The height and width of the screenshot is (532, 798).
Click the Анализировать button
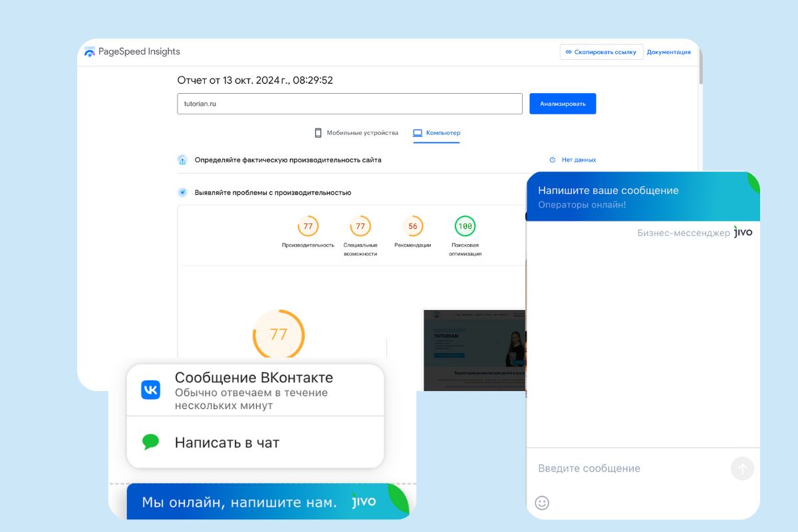(x=563, y=104)
